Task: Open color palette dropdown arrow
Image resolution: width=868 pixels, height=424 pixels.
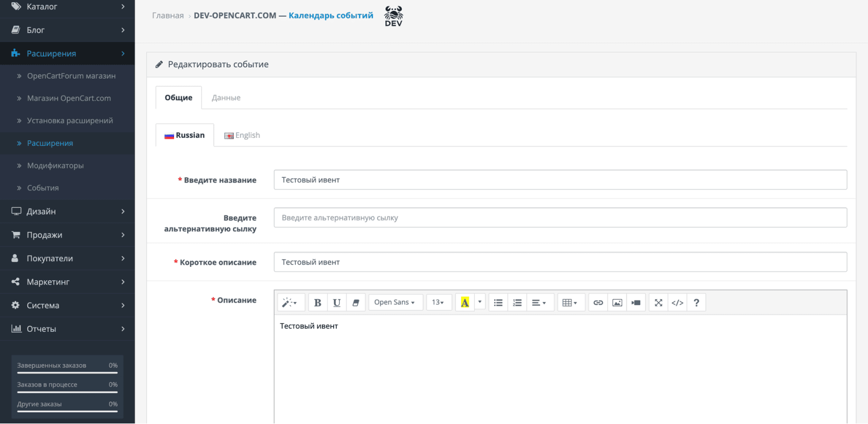Action: (480, 302)
